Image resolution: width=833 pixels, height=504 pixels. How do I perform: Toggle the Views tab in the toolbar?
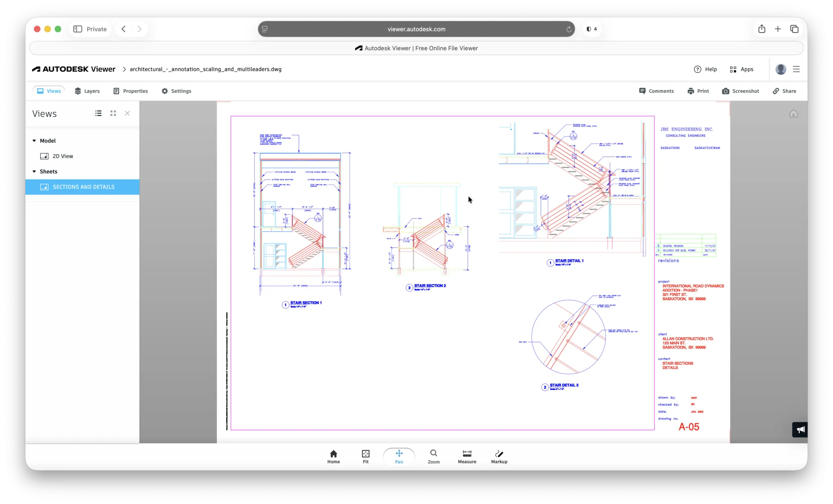click(48, 91)
